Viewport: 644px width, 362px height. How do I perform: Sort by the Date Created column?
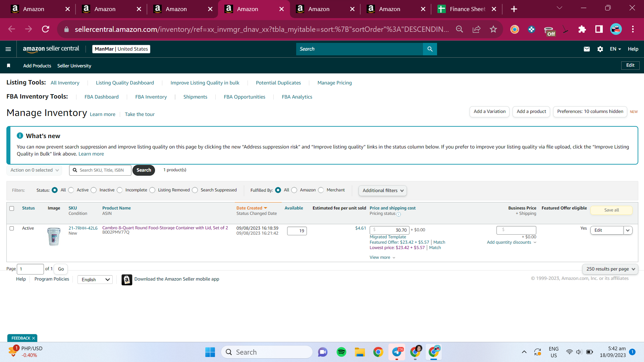252,208
